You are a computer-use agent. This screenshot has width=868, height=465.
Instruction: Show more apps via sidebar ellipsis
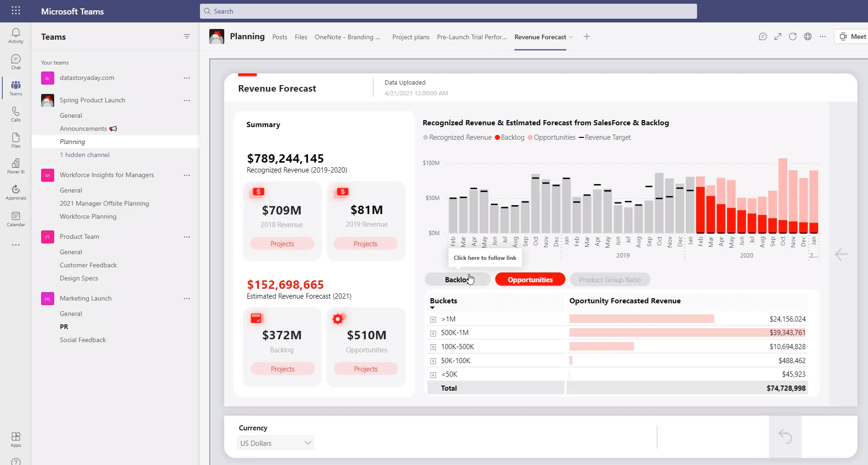click(x=16, y=245)
